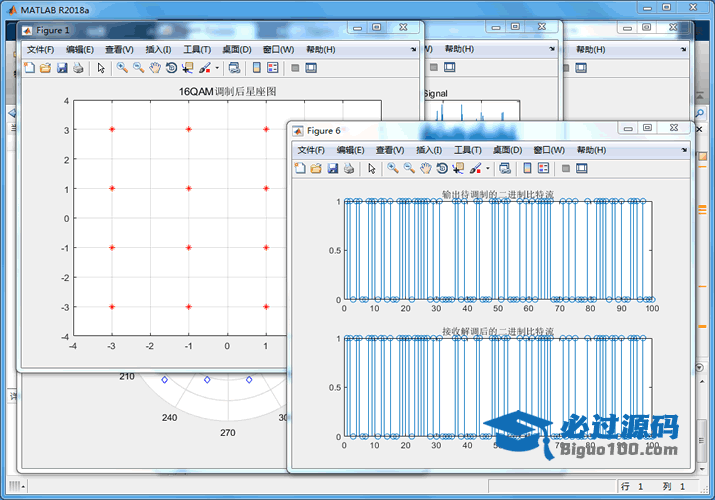Click the dock arrow on Figure 6 menu bar
The height and width of the screenshot is (500, 715).
(x=683, y=149)
